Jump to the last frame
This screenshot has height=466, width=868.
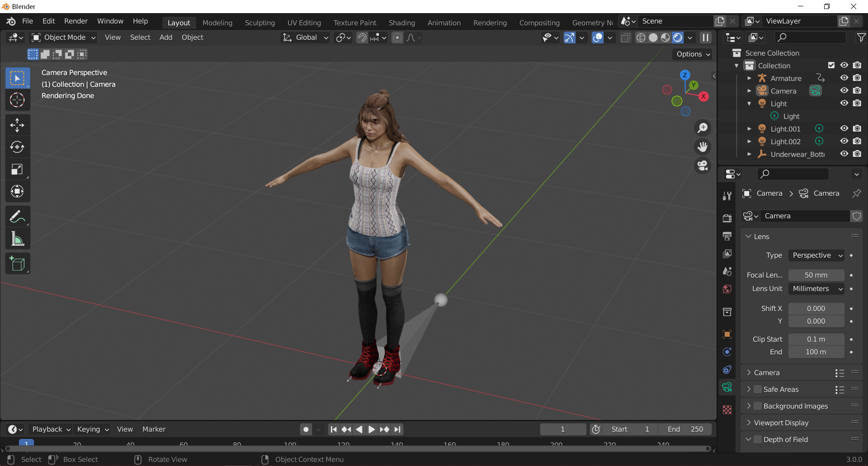397,429
